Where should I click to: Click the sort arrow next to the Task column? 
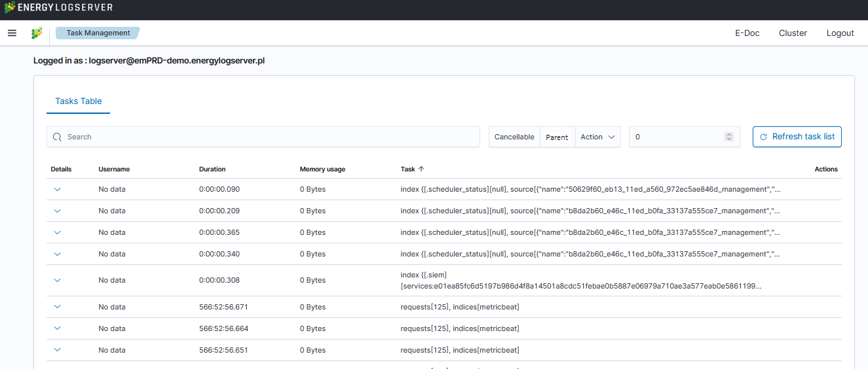[x=421, y=169]
